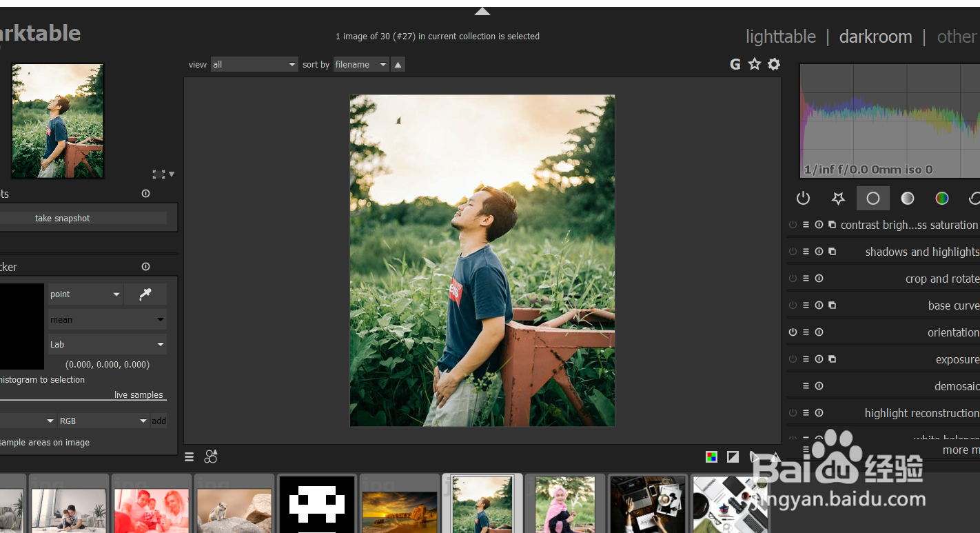Open the view 'all' filter dropdown
This screenshot has height=533, width=980.
click(254, 64)
